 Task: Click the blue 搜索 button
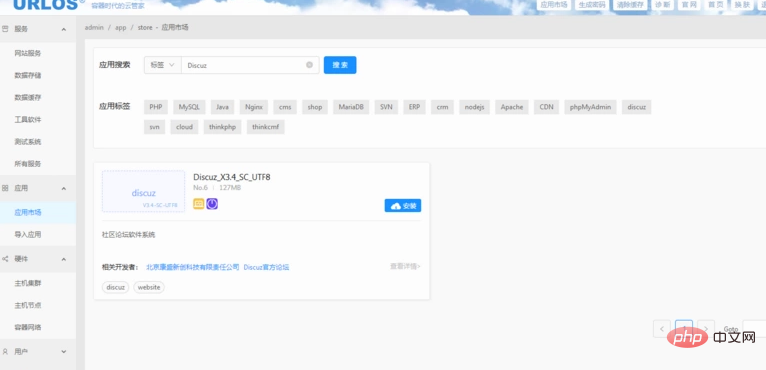pos(340,65)
